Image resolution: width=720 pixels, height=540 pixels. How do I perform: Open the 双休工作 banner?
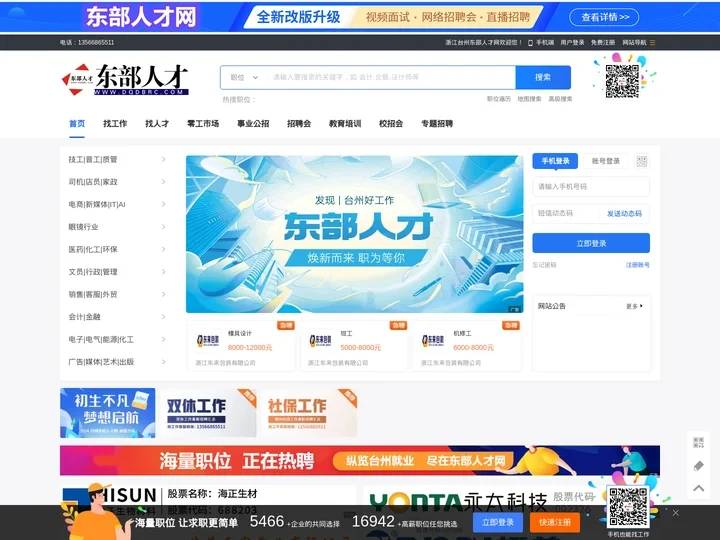click(208, 413)
